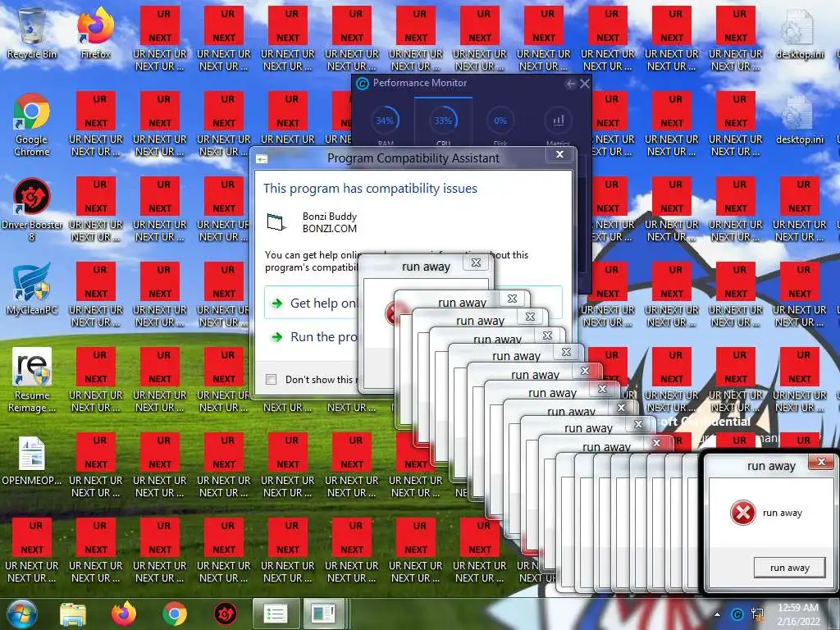Launch Chrome from the taskbar
This screenshot has width=840, height=630.
tap(175, 614)
